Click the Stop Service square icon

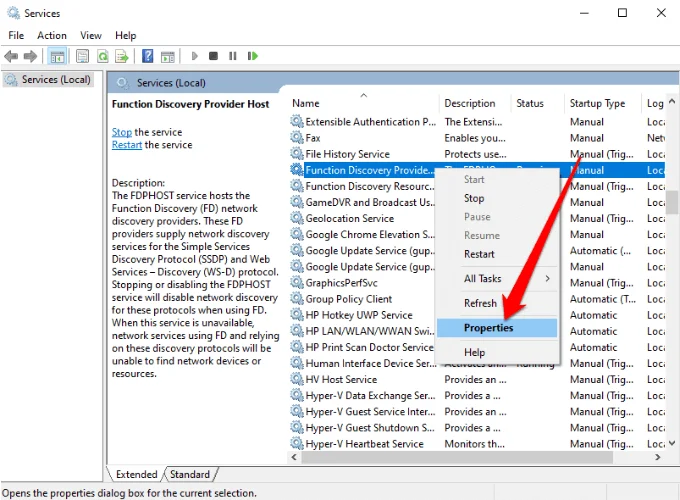click(213, 56)
